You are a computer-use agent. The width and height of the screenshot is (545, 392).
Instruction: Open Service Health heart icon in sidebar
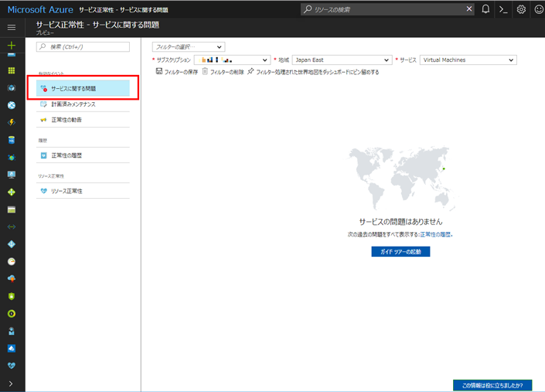coord(12,366)
